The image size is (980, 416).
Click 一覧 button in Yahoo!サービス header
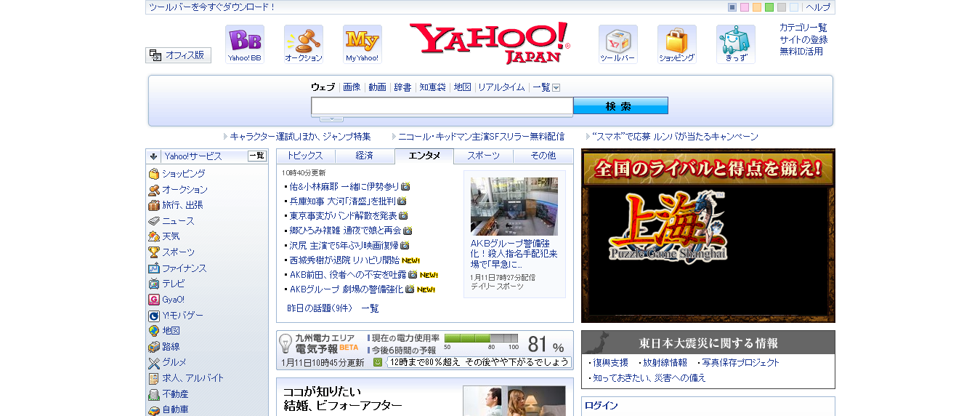click(x=257, y=156)
